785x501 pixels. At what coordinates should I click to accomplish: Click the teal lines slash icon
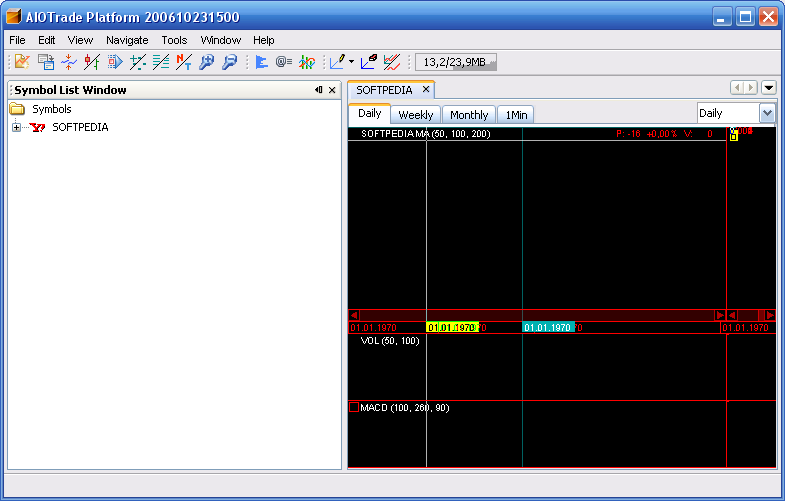click(161, 62)
